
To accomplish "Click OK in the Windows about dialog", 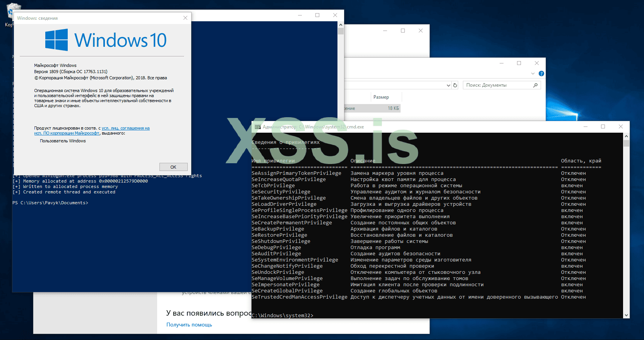I will [x=173, y=167].
